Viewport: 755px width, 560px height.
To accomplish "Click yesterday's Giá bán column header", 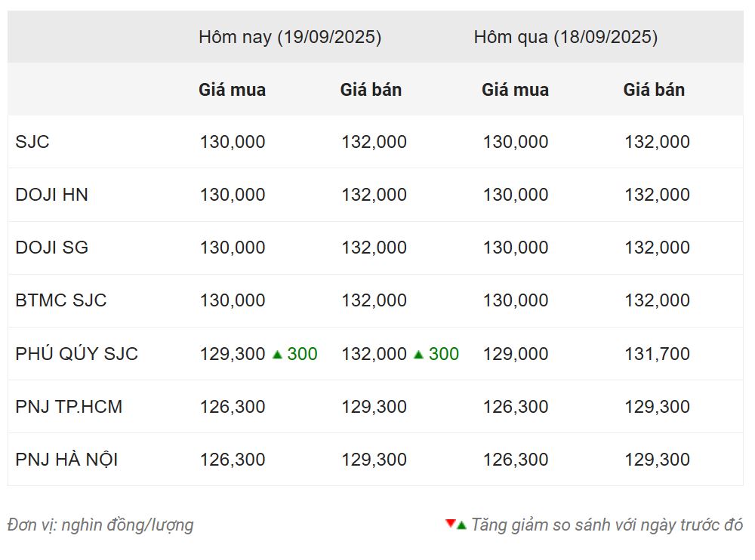I will click(654, 90).
